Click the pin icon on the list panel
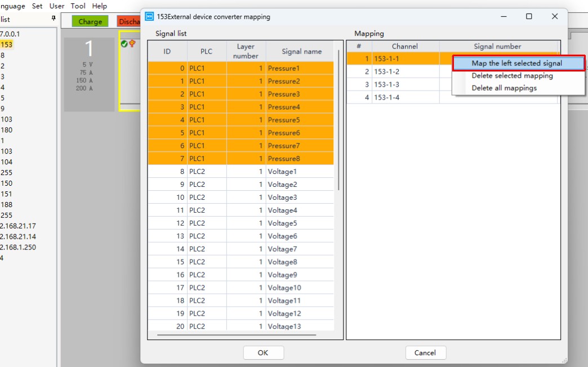588x367 pixels. (x=54, y=18)
